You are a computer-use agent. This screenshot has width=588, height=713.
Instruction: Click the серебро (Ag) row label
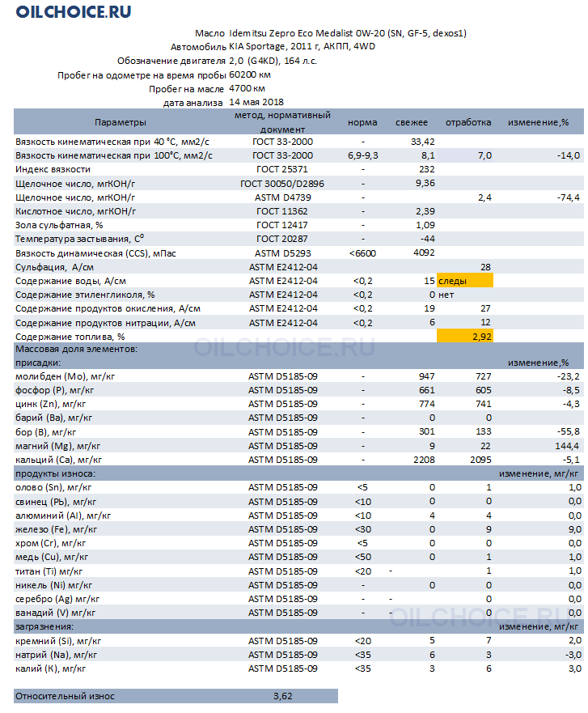[x=57, y=599]
